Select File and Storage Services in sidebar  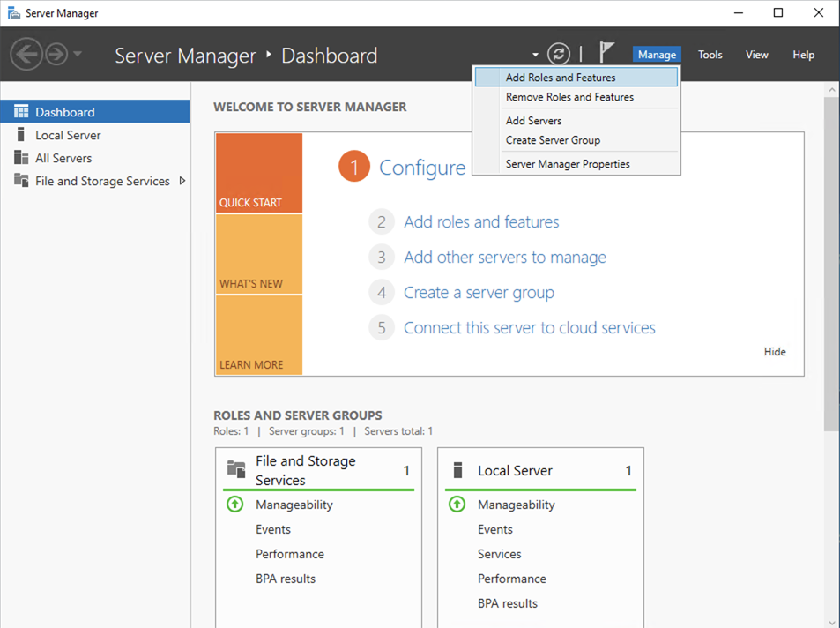[95, 182]
